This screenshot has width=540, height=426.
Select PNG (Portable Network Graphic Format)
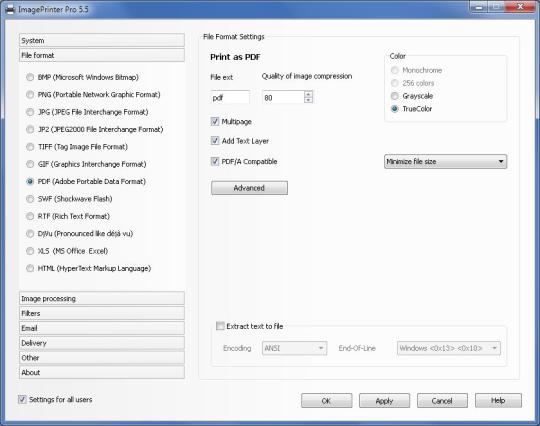coord(30,94)
